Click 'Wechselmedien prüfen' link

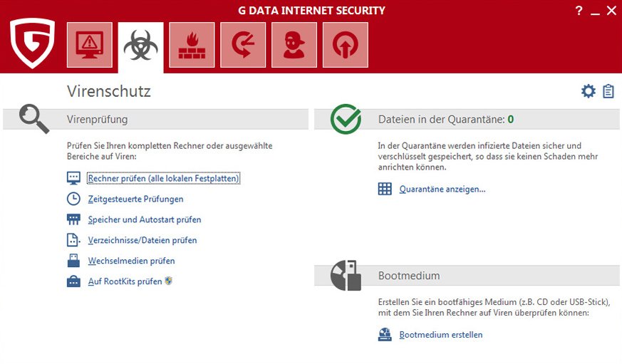pos(131,261)
